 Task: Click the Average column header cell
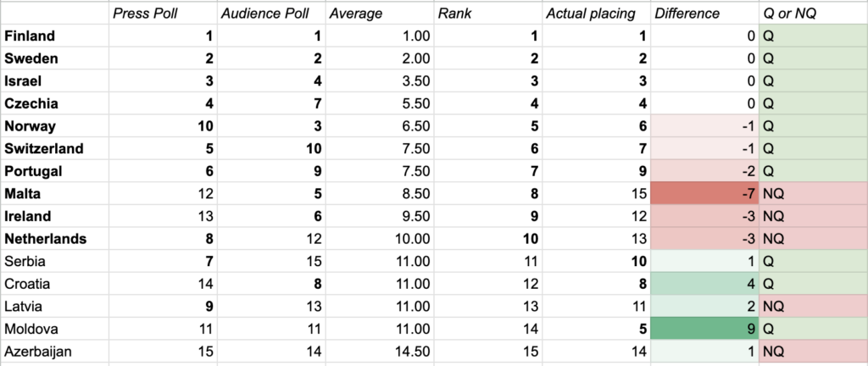tap(380, 14)
